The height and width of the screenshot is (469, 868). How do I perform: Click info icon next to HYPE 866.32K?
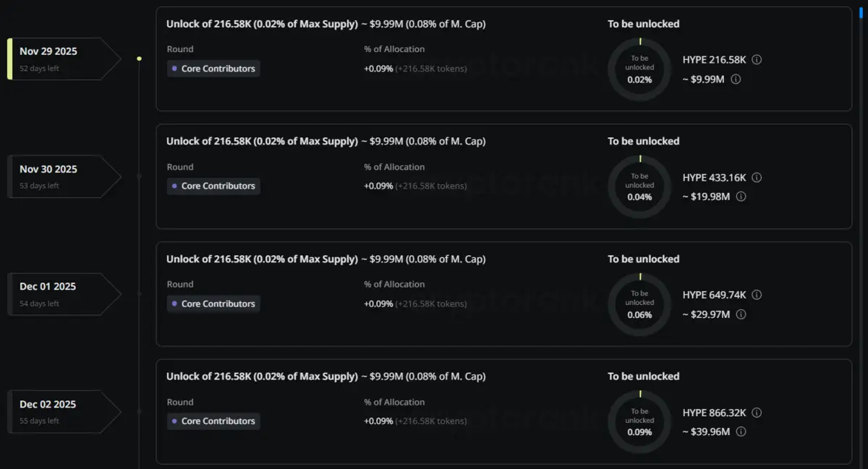click(757, 413)
